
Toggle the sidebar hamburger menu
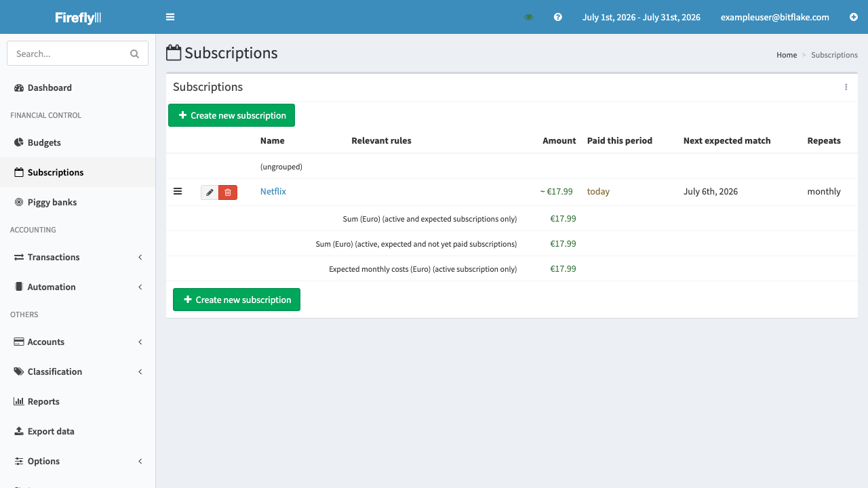[x=170, y=17]
